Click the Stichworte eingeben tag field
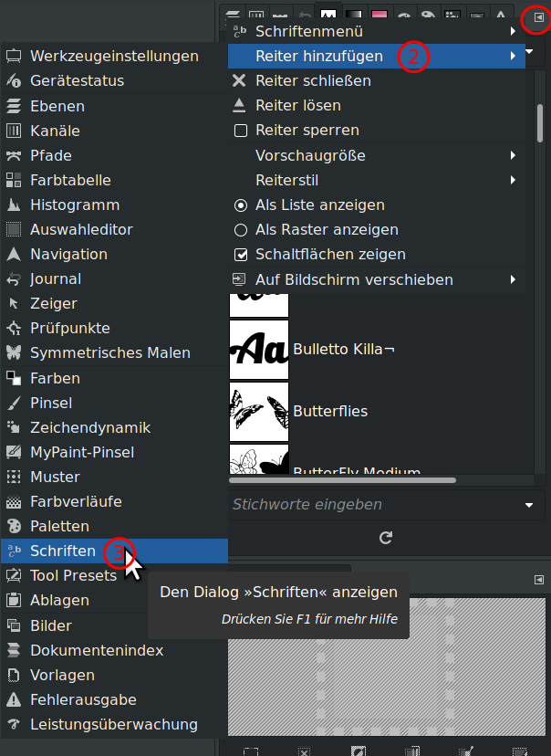The height and width of the screenshot is (756, 551). pos(376,505)
